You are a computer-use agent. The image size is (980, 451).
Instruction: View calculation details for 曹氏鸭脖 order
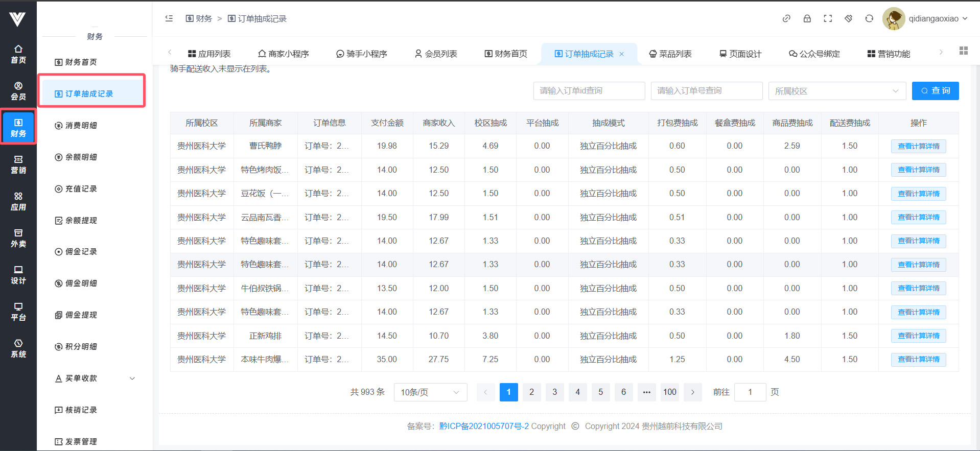coord(918,146)
